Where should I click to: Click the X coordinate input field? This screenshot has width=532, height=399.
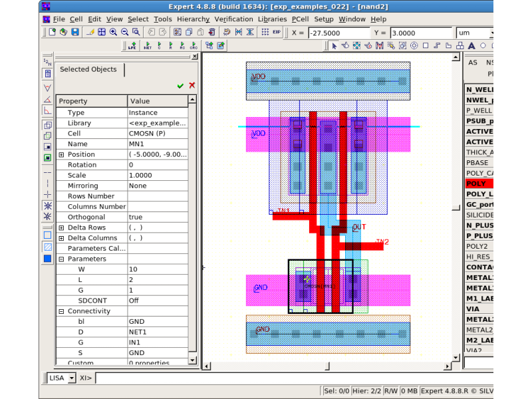(x=339, y=33)
